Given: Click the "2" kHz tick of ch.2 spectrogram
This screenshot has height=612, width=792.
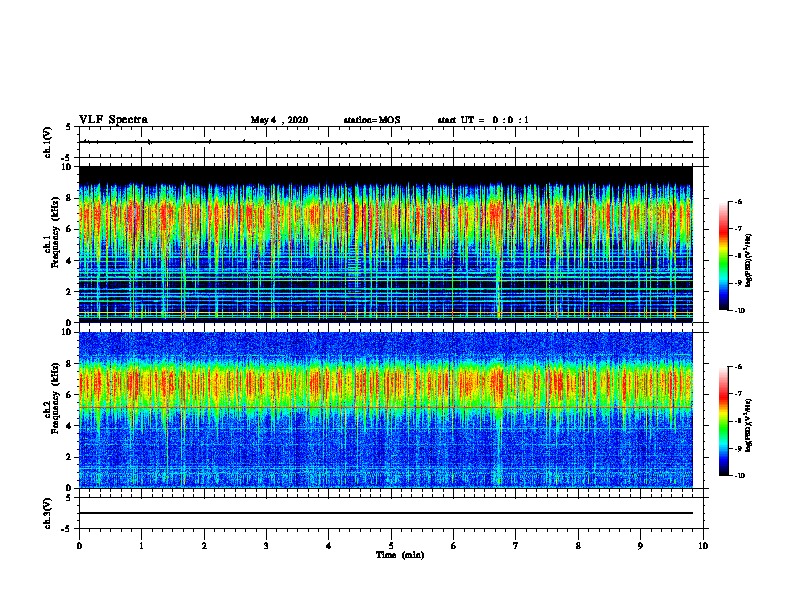Looking at the screenshot, I should coord(70,457).
